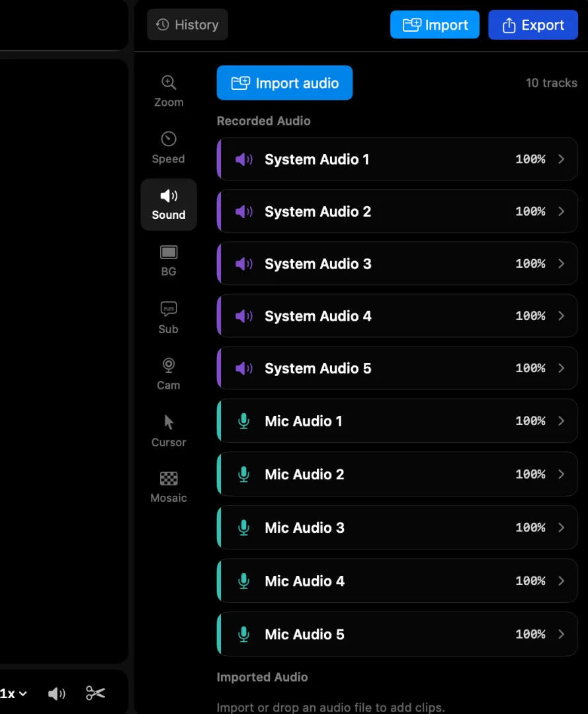The width and height of the screenshot is (588, 714).
Task: Click the System Audio 4 speaker icon
Action: pos(243,316)
